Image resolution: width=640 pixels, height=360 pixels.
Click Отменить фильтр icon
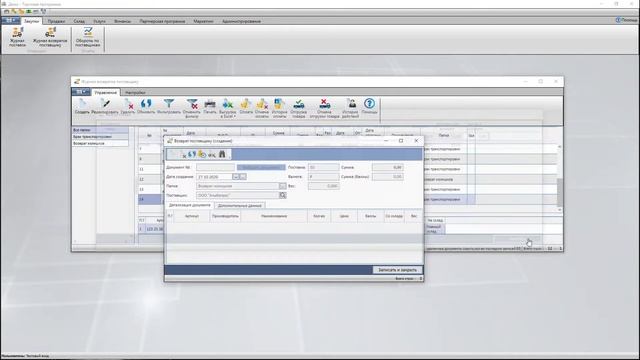pyautogui.click(x=191, y=108)
